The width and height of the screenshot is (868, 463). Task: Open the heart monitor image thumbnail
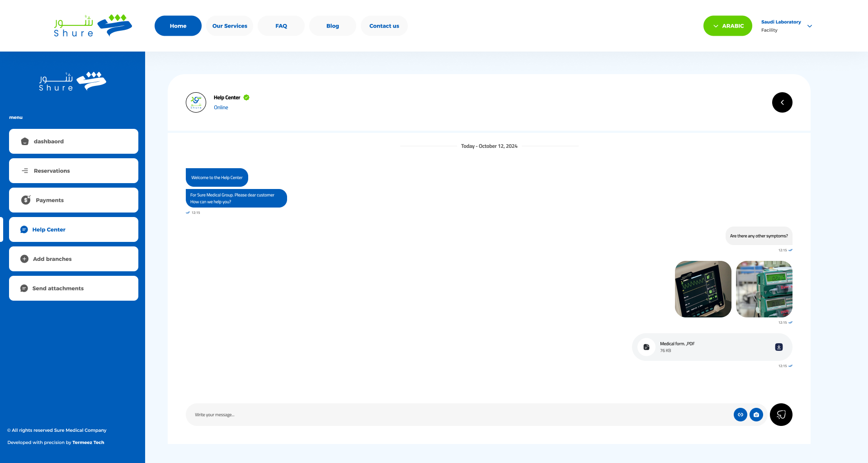point(703,289)
